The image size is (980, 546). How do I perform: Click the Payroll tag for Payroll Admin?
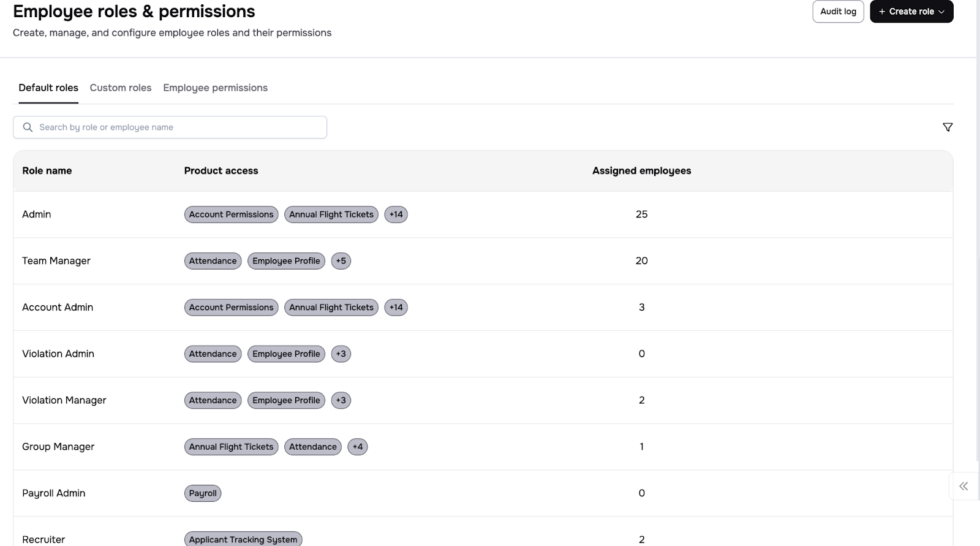coord(203,493)
